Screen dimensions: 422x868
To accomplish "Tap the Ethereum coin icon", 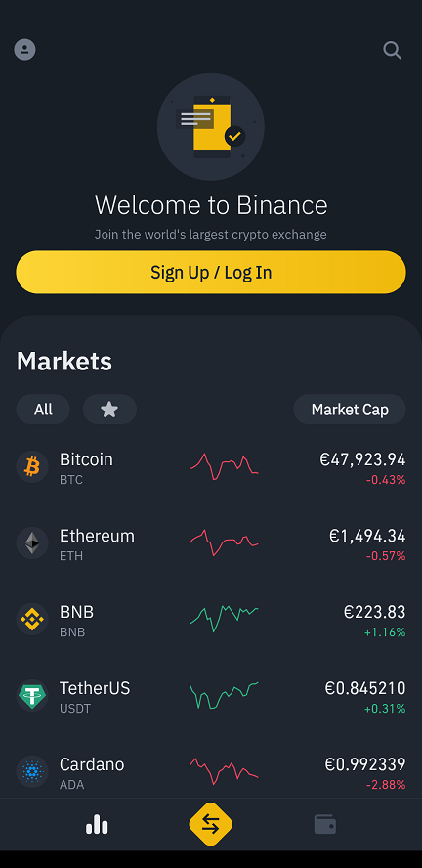I will pyautogui.click(x=32, y=543).
